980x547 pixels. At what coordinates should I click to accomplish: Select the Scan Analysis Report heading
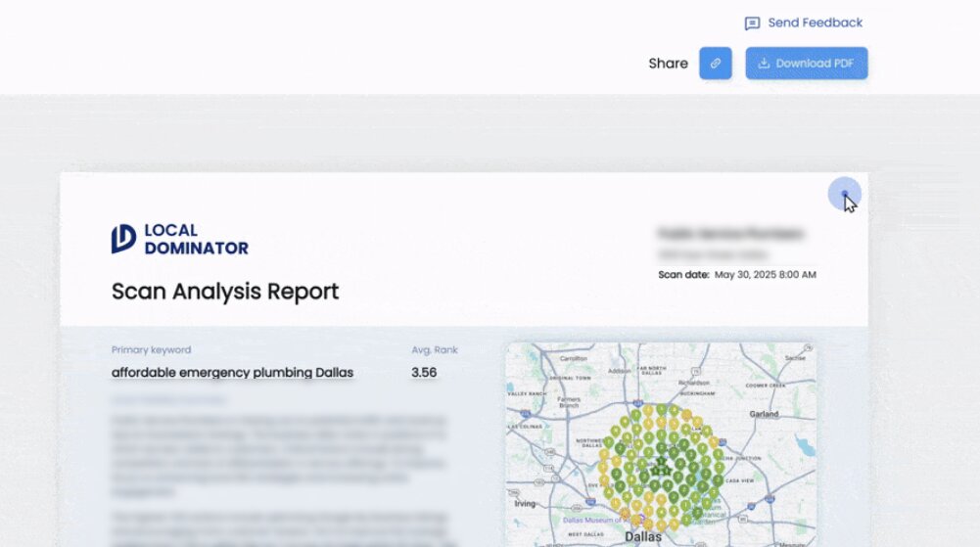pos(225,292)
